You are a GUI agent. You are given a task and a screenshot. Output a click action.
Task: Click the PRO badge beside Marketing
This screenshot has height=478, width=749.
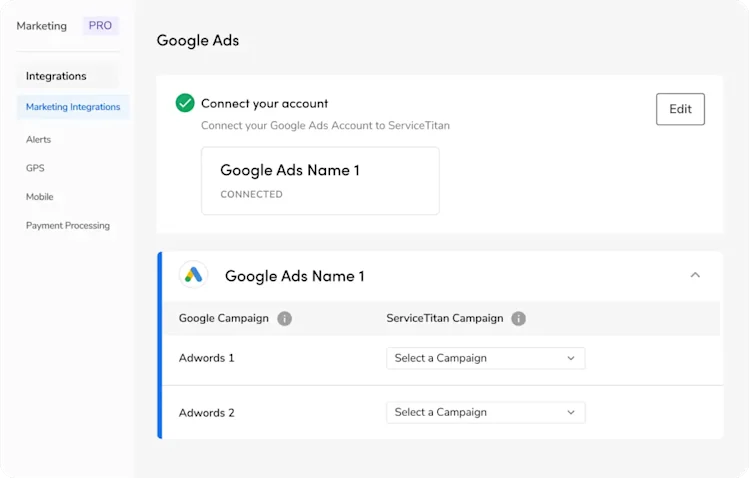tap(100, 25)
